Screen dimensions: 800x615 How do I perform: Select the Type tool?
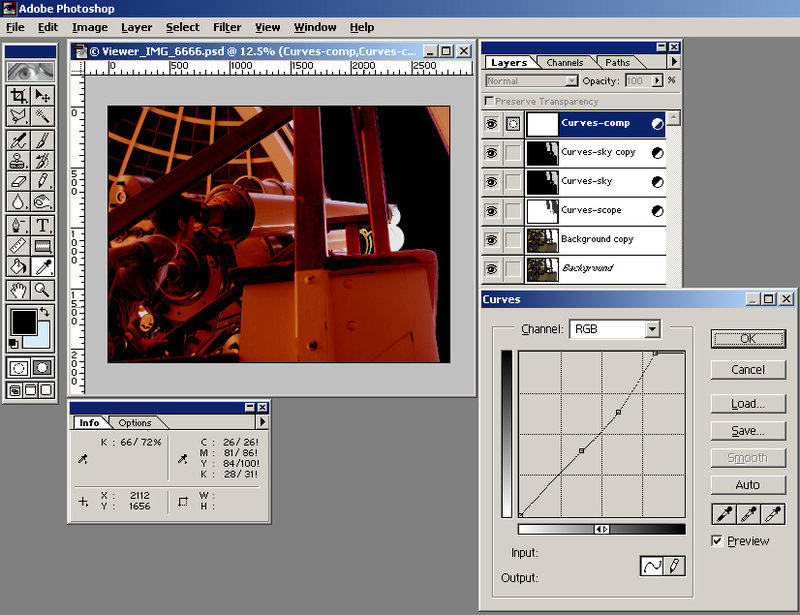point(43,225)
